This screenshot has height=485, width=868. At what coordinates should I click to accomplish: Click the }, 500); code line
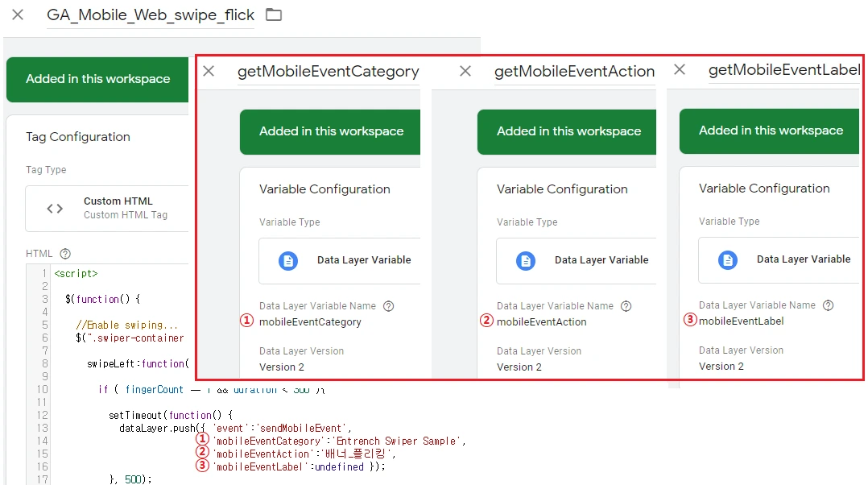(x=130, y=479)
